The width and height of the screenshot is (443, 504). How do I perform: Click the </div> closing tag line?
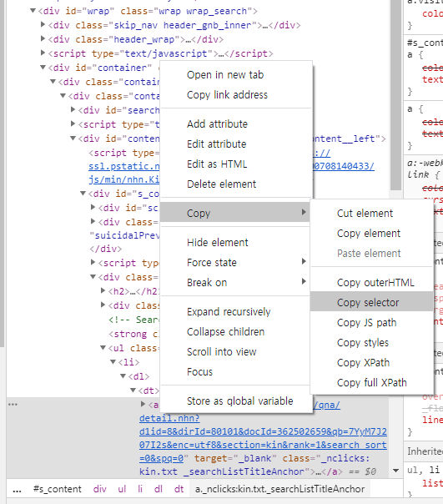coord(106,249)
